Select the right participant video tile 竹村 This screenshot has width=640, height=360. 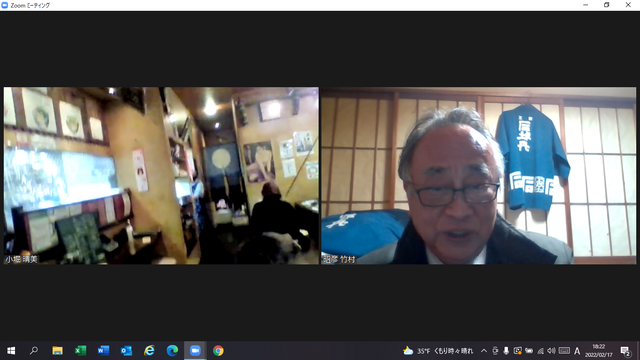(478, 176)
